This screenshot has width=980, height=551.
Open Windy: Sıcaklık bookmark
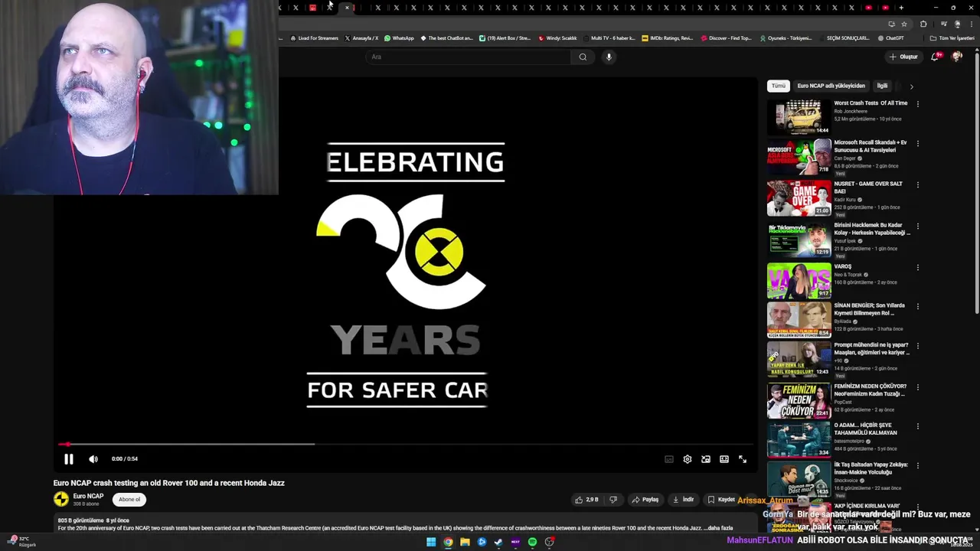pos(557,38)
